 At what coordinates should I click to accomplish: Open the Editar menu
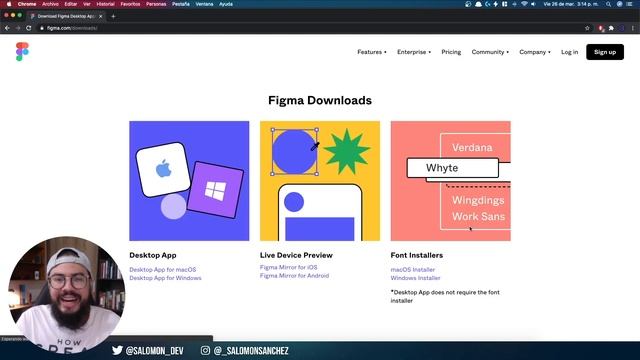pyautogui.click(x=71, y=4)
